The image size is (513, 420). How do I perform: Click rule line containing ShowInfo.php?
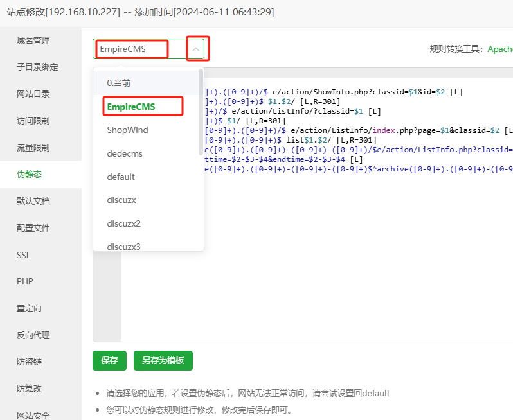[x=334, y=92]
